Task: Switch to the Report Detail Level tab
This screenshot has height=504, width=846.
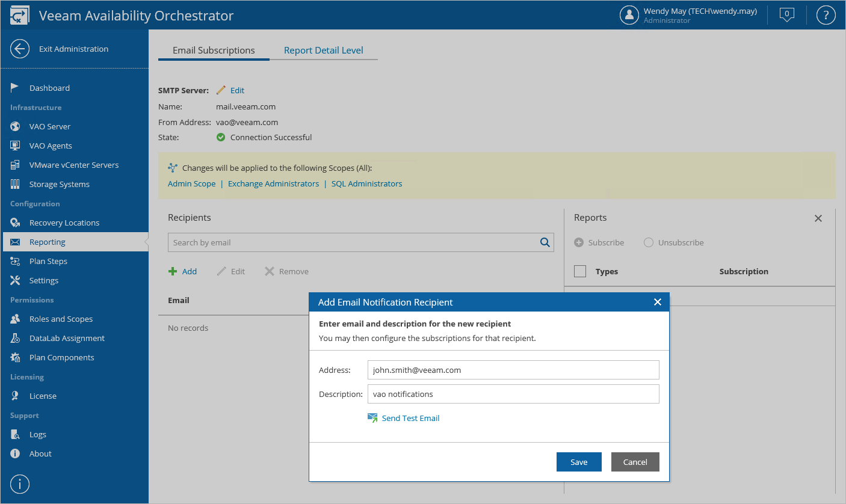Action: coord(323,51)
